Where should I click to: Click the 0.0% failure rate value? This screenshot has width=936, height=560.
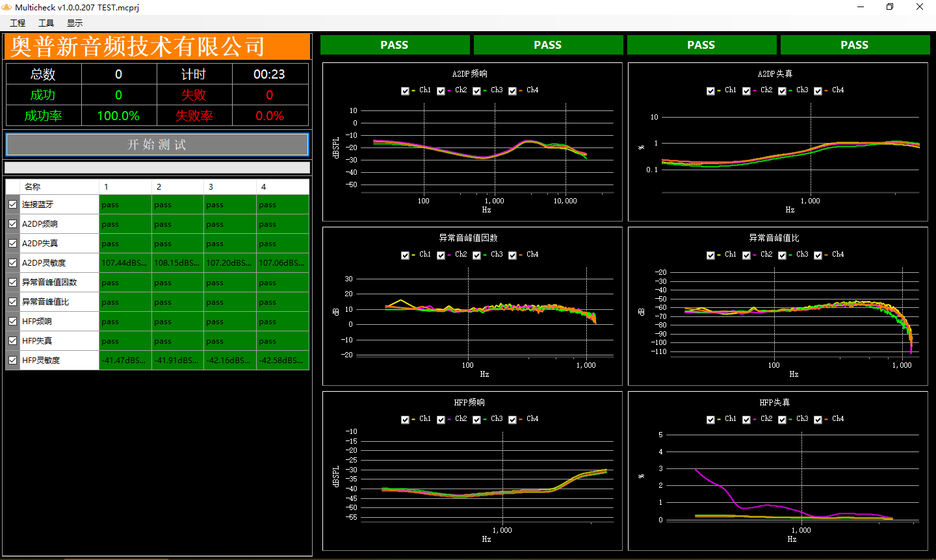pos(270,116)
